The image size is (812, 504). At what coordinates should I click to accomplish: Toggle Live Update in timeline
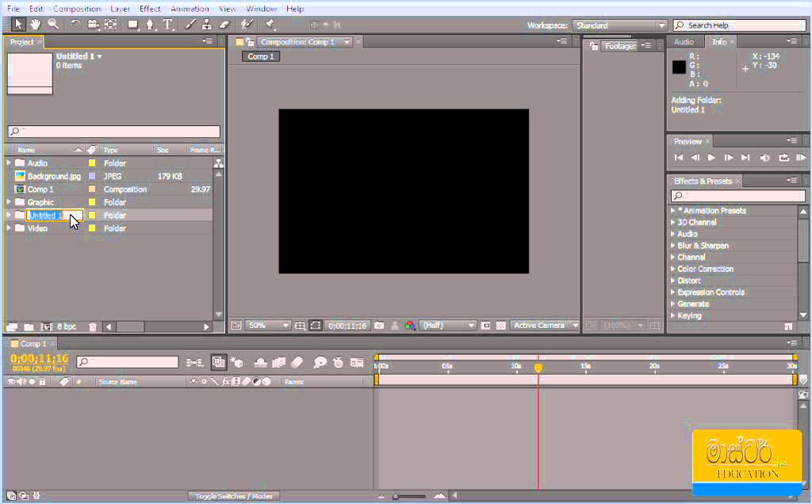(219, 363)
